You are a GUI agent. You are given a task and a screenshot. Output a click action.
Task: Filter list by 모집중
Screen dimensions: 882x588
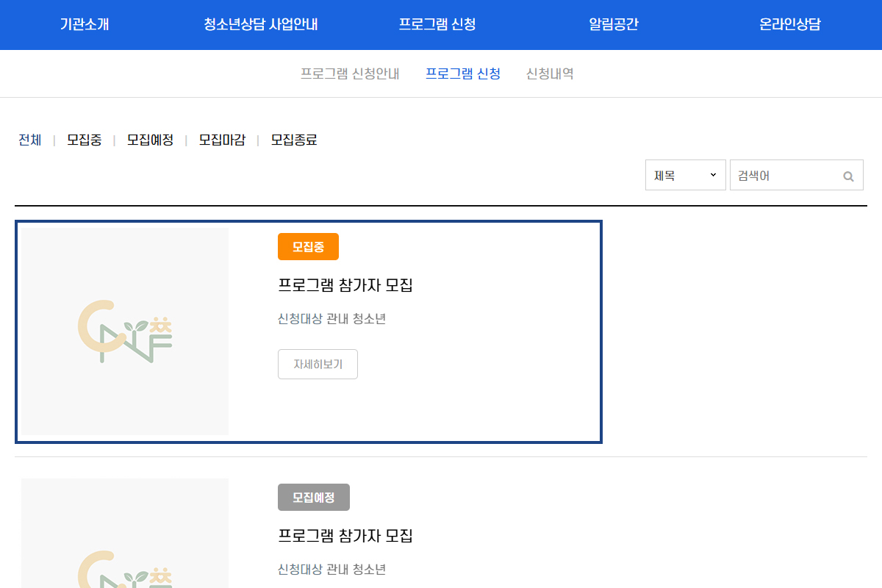[85, 140]
